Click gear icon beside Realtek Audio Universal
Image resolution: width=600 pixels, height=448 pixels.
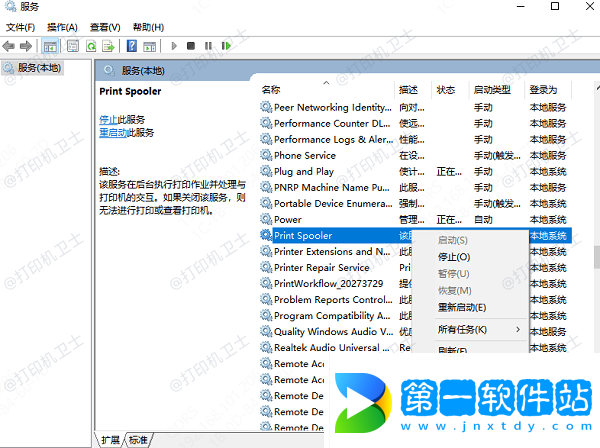pyautogui.click(x=266, y=347)
